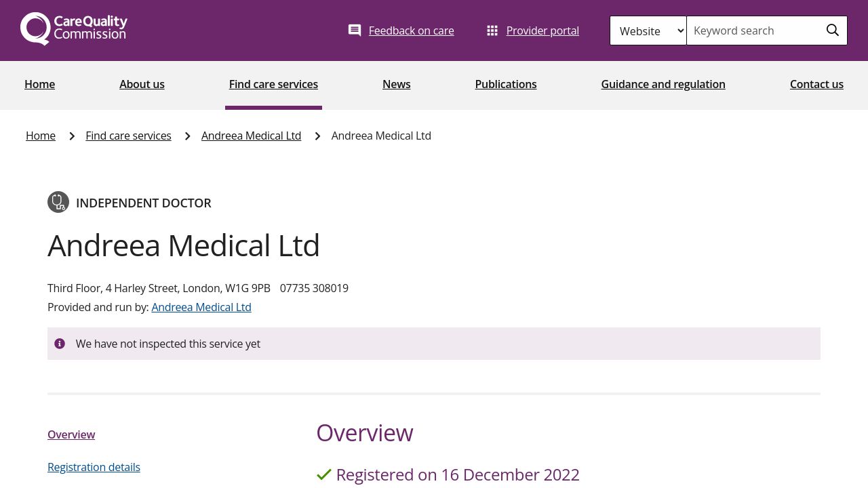868x488 pixels.
Task: Click the Feedback on care speech bubble icon
Action: [355, 30]
